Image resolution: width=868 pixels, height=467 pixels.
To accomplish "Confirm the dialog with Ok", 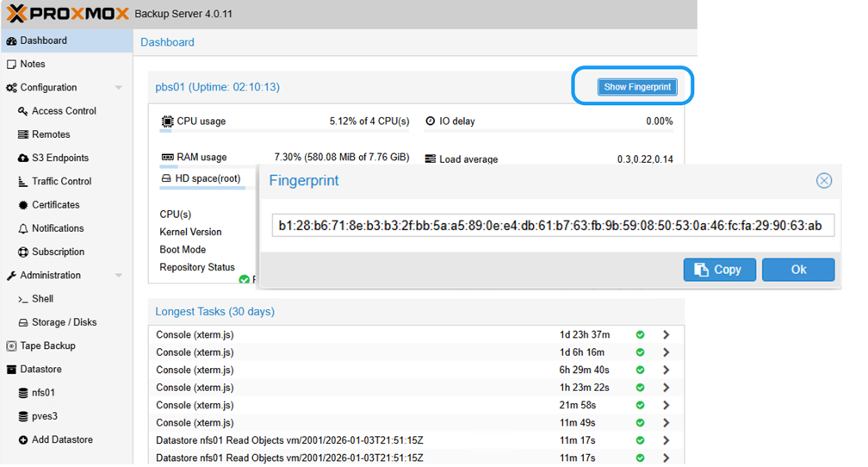I will tap(797, 270).
